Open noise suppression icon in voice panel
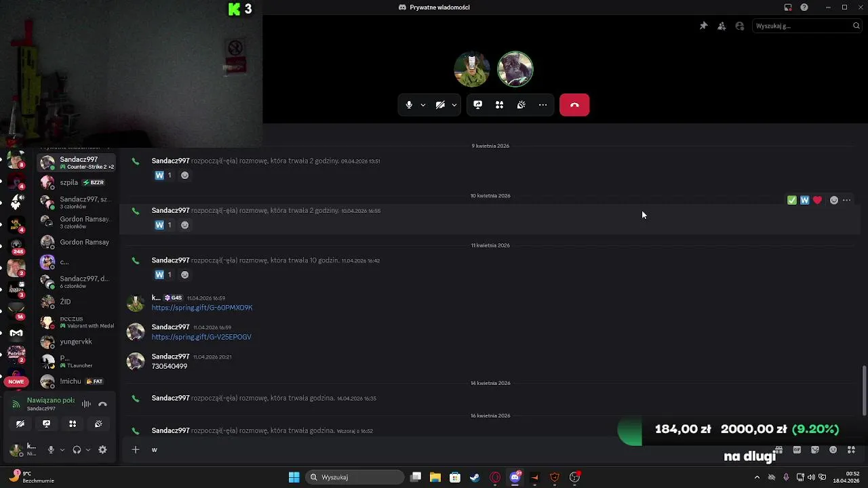Screen dimensions: 868x488 (86, 404)
